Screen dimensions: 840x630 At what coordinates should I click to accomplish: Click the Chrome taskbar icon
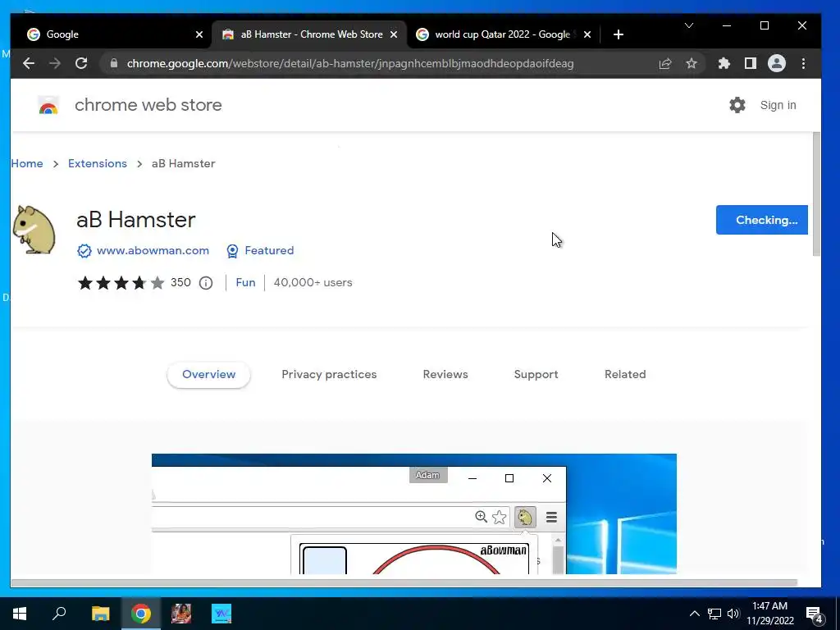tap(141, 614)
